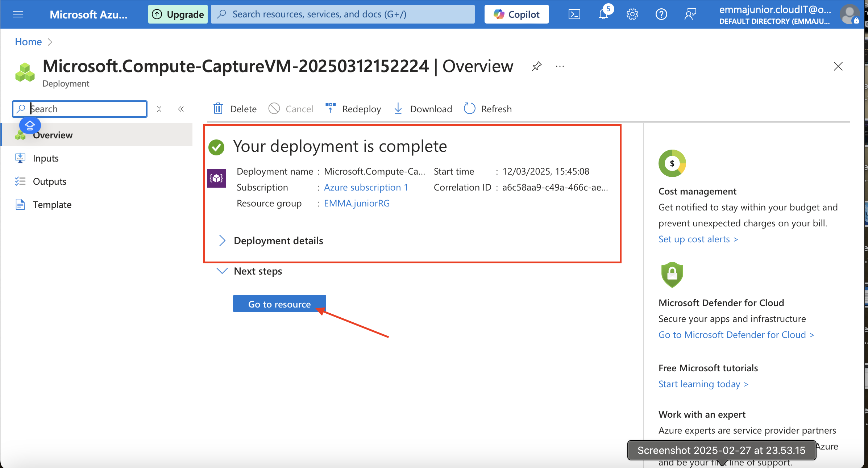Click the start time value 12/03/2025
The image size is (868, 468).
pyautogui.click(x=546, y=171)
